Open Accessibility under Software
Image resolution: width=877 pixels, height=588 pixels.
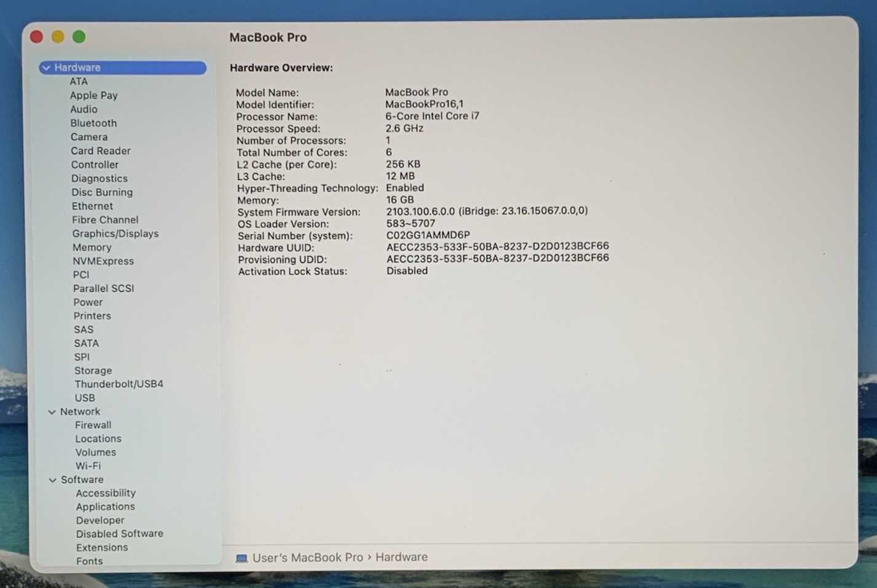pos(106,493)
